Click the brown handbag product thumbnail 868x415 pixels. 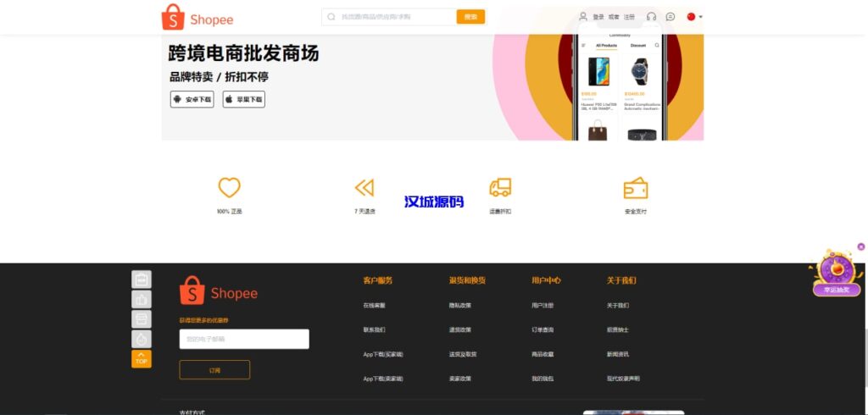(x=598, y=130)
